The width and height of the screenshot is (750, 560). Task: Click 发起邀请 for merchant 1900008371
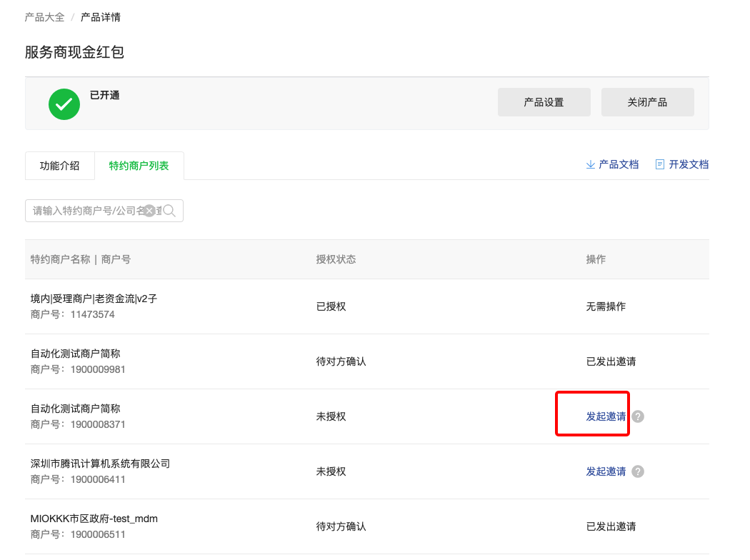click(605, 416)
